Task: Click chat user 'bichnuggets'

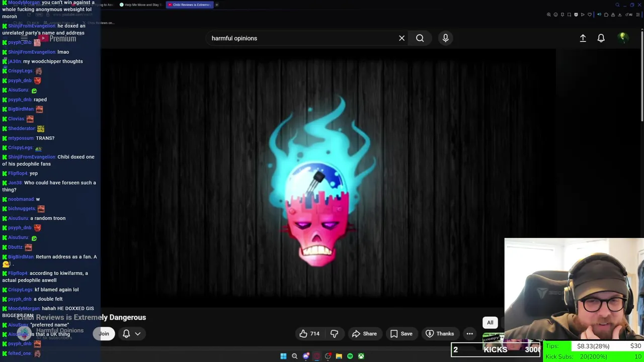Action: (22, 209)
